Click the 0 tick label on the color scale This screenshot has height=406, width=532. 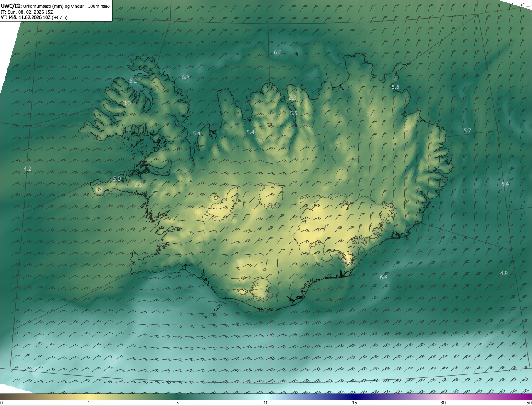(2, 403)
